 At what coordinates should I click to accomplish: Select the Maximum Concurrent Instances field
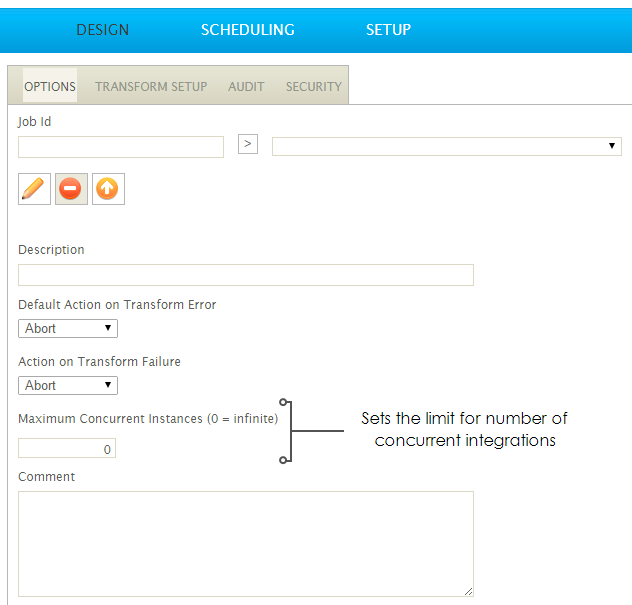click(67, 449)
